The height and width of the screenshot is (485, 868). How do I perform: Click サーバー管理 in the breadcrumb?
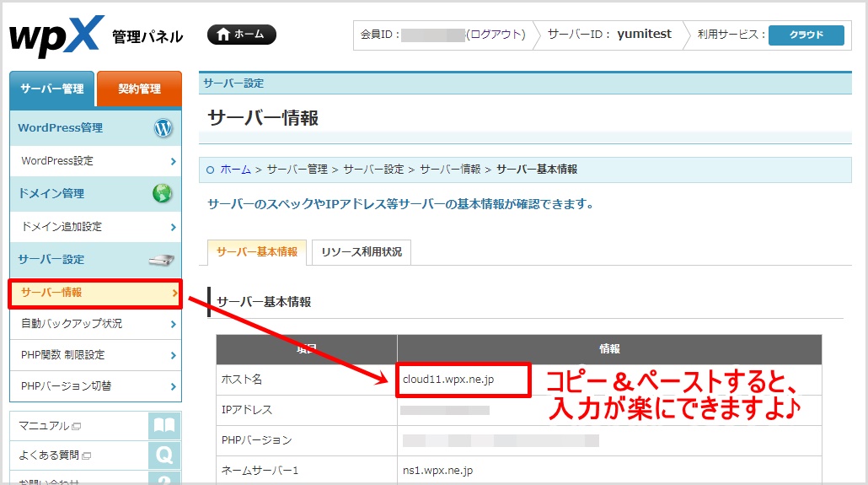[297, 170]
